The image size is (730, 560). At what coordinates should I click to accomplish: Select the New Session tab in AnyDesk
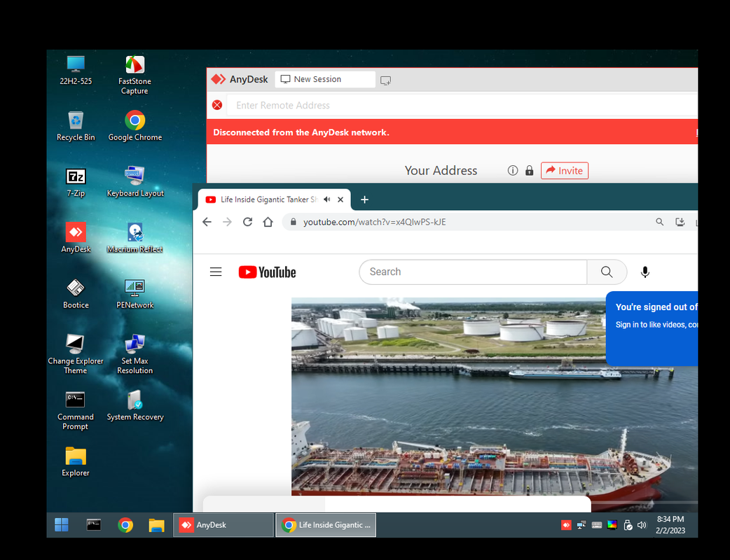pos(325,79)
